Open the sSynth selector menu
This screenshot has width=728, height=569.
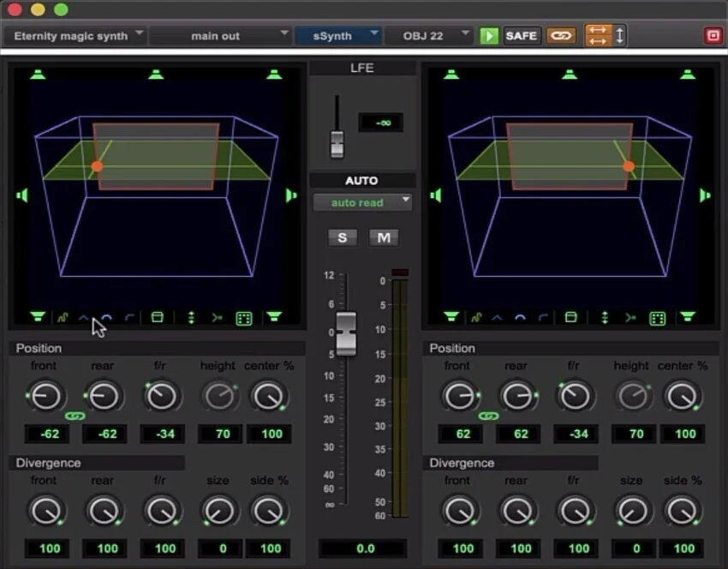(x=338, y=36)
